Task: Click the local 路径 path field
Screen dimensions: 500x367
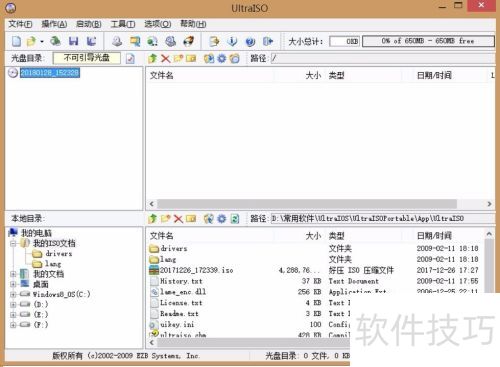Action: (x=383, y=219)
